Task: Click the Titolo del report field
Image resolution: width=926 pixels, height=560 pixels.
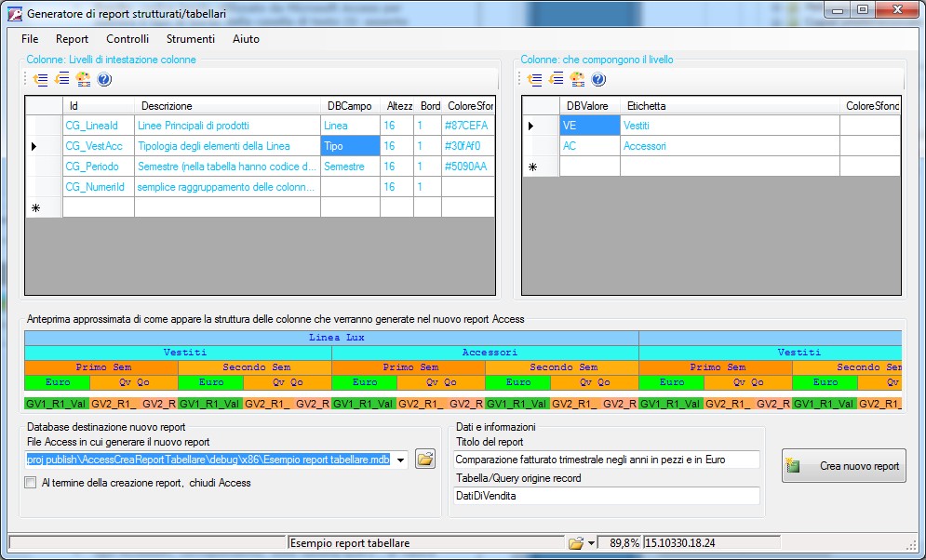Action: coord(607,460)
